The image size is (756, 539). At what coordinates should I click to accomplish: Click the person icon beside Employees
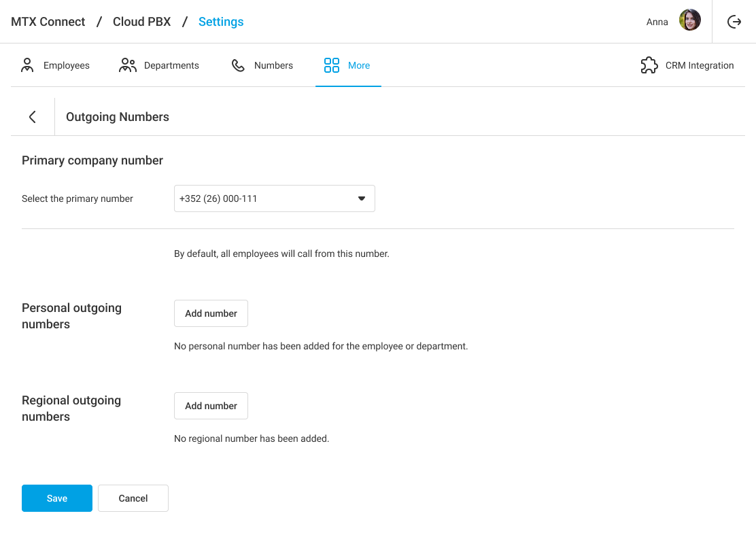27,65
